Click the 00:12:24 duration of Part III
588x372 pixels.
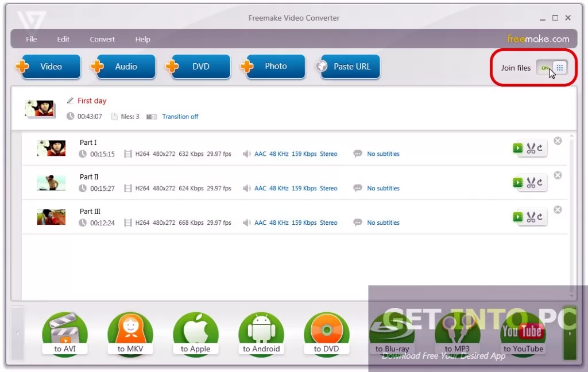click(x=102, y=223)
